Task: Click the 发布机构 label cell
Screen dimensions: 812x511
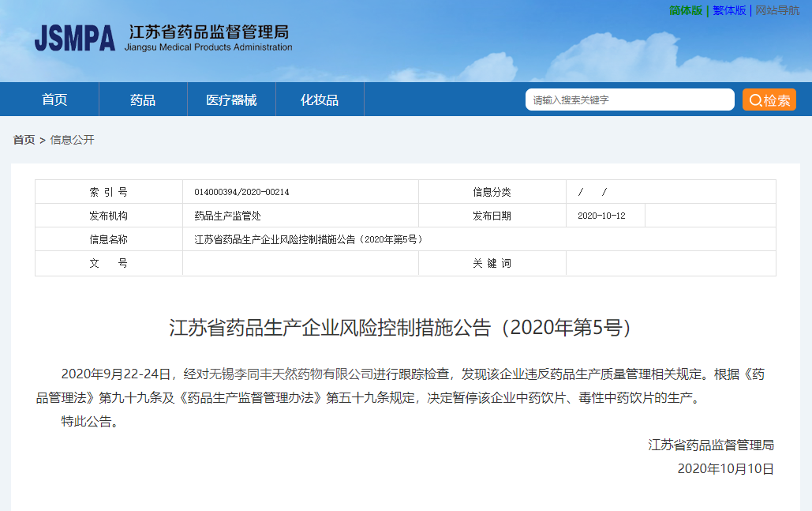Action: [109, 216]
